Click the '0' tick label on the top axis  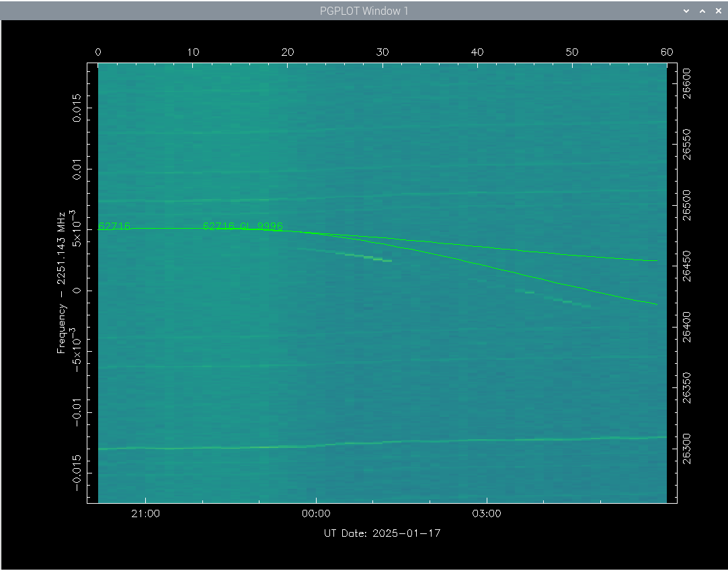coord(98,51)
